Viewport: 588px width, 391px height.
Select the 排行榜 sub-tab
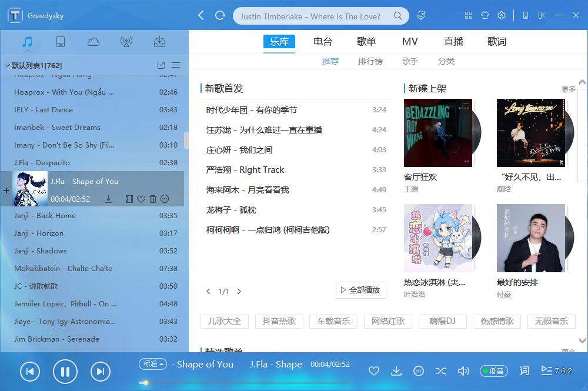(370, 61)
